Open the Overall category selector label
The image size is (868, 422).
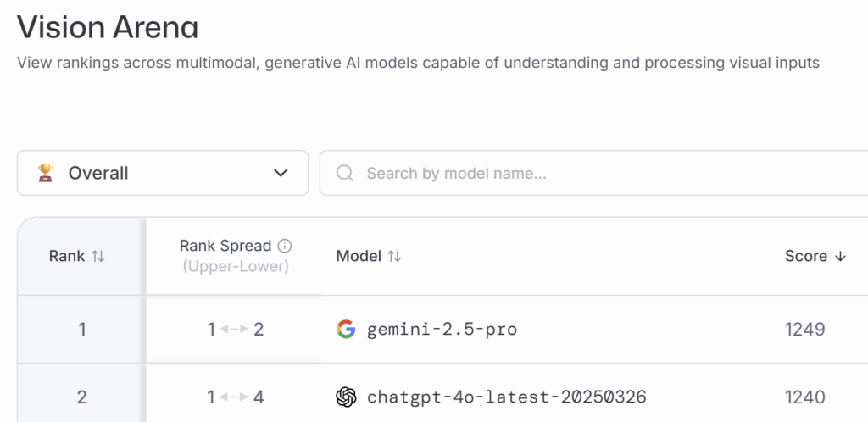pyautogui.click(x=98, y=173)
